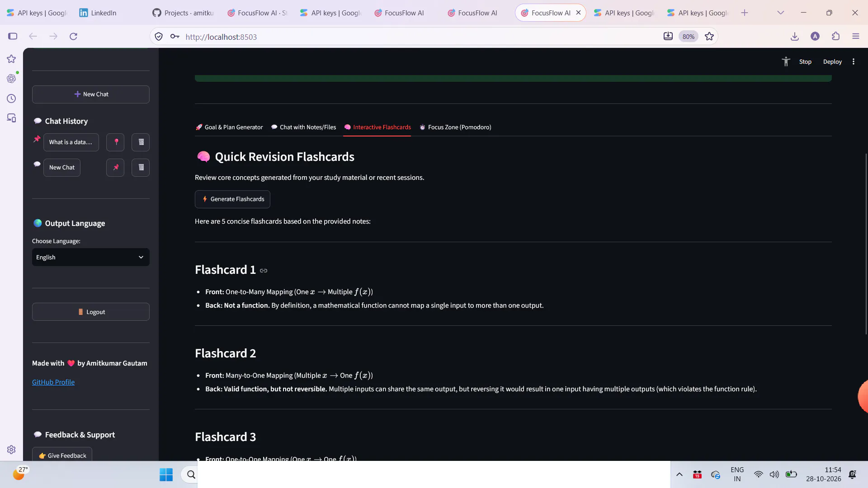Open the ChatGPT sidebar icon
868x488 pixels.
pyautogui.click(x=11, y=79)
